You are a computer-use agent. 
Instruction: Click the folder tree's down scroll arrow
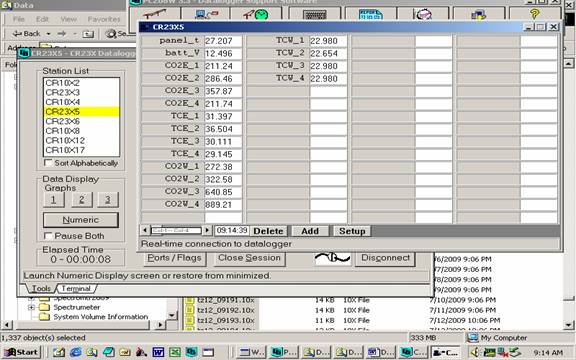coord(172,315)
